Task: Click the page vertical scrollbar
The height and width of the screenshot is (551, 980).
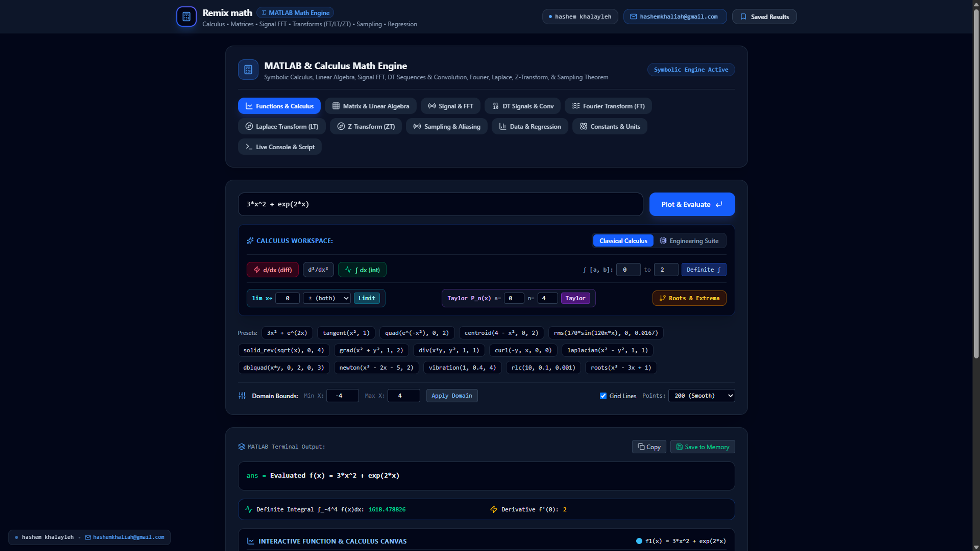Action: point(976,184)
